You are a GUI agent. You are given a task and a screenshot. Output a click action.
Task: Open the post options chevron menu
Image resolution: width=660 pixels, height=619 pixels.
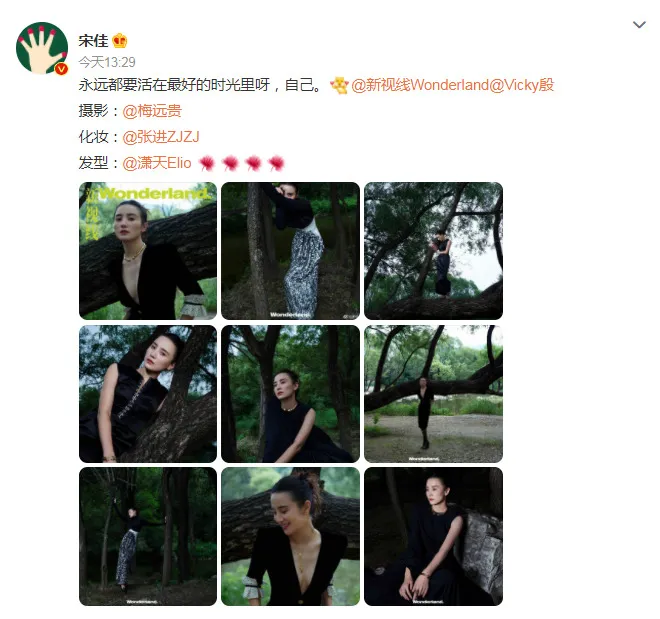[x=639, y=25]
